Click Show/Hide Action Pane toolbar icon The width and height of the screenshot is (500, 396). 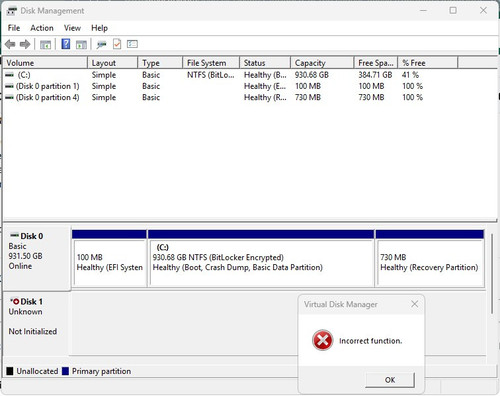click(x=81, y=44)
